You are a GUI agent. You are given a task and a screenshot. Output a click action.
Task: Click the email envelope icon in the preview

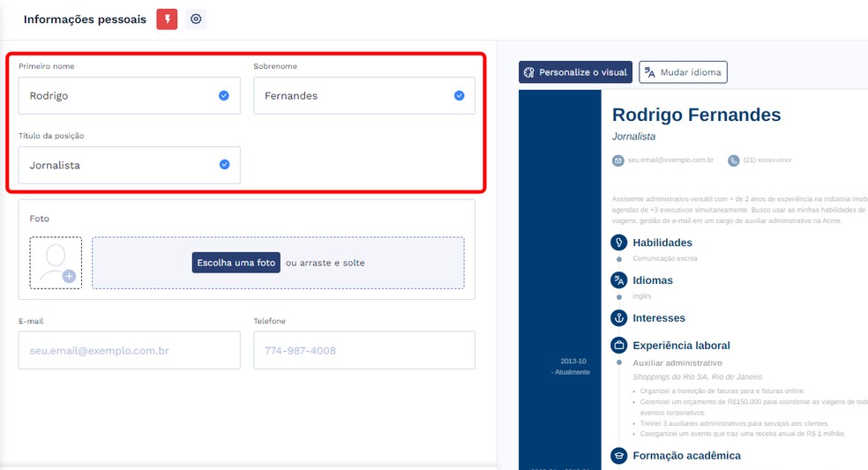617,160
